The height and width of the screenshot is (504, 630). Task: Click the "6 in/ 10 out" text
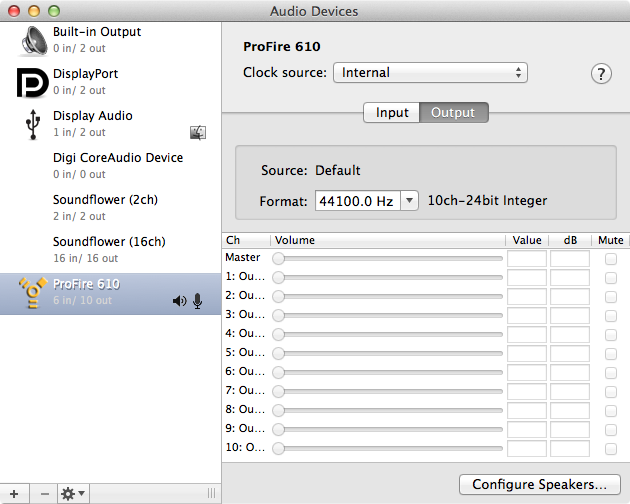[82, 300]
